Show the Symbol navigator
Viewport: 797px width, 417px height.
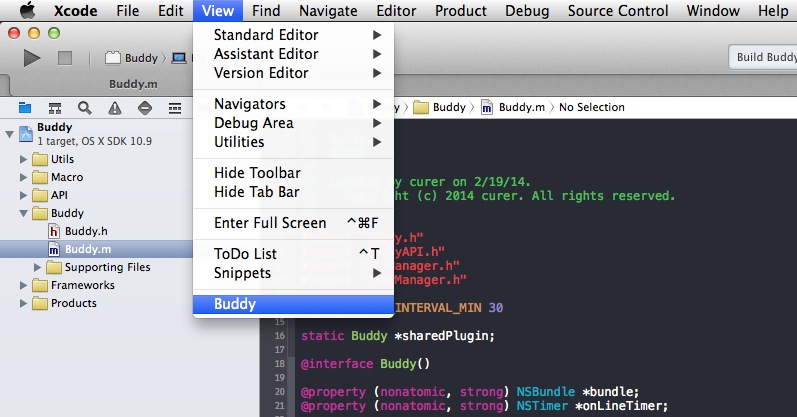coord(55,108)
